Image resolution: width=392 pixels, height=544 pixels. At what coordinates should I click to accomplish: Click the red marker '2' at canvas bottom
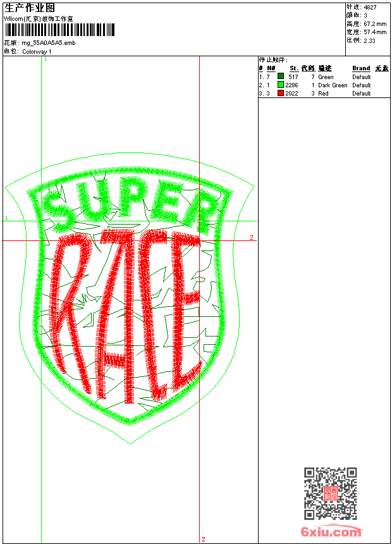(x=203, y=539)
